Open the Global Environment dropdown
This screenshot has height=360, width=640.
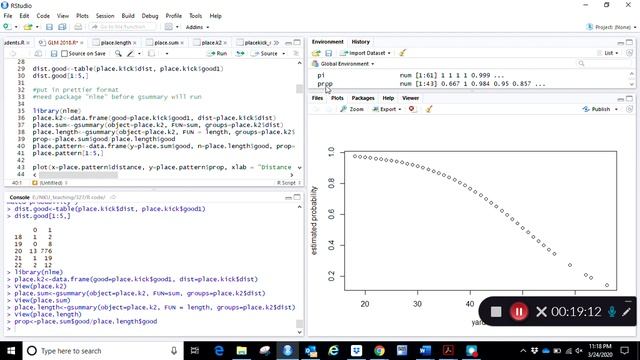343,64
